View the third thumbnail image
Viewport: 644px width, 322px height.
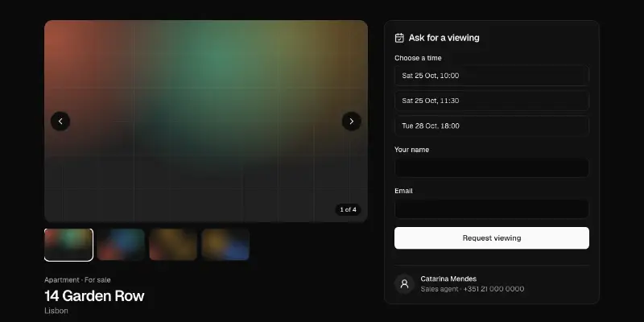coord(173,245)
